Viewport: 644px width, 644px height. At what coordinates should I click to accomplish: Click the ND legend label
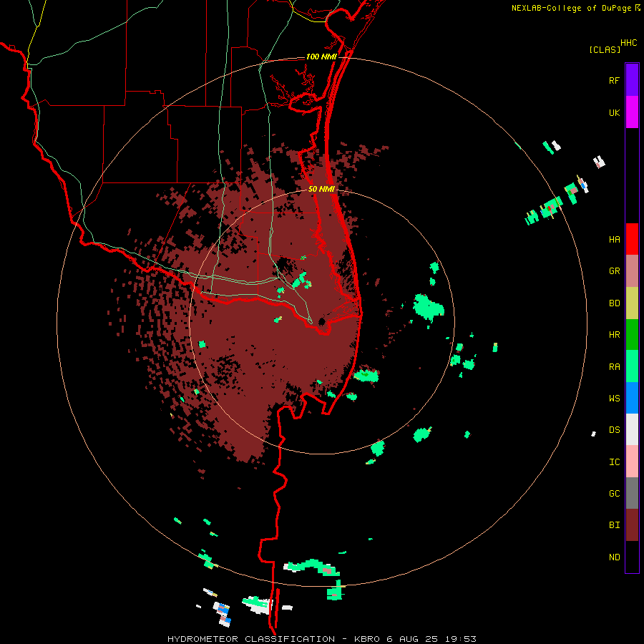(614, 557)
